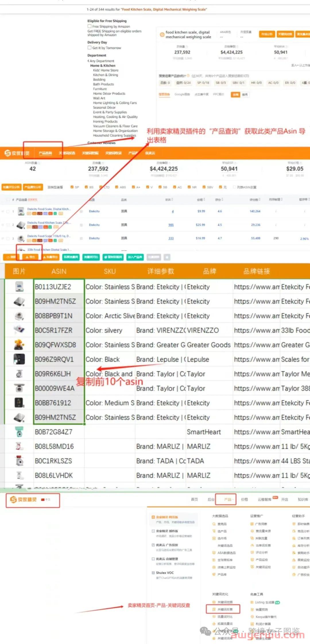The height and width of the screenshot is (644, 310).
Task: Click the 选产品 icon in the menu
Action: (x=214, y=531)
